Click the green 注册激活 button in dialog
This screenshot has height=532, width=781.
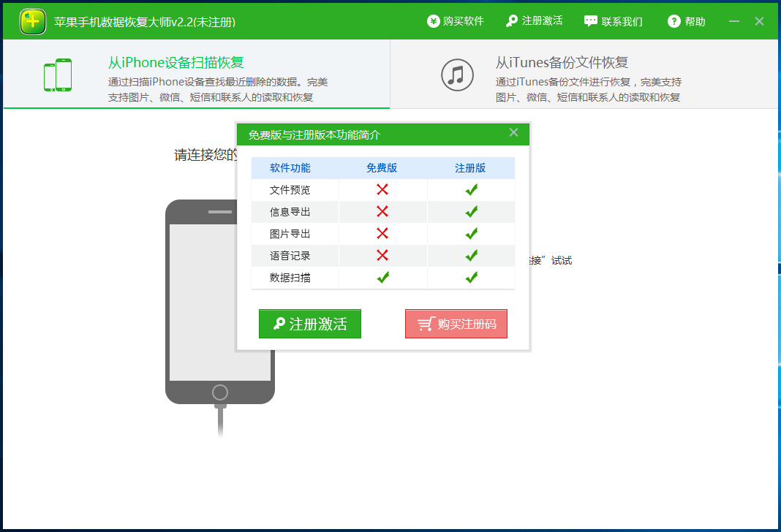point(310,324)
